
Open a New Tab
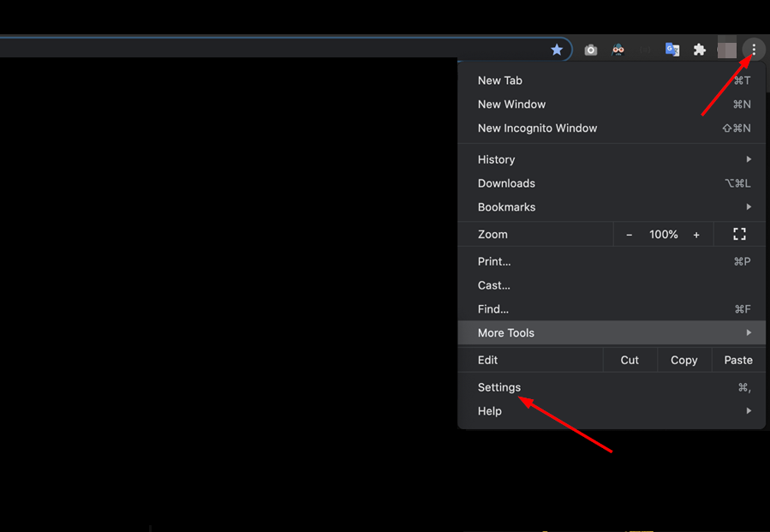click(612, 81)
